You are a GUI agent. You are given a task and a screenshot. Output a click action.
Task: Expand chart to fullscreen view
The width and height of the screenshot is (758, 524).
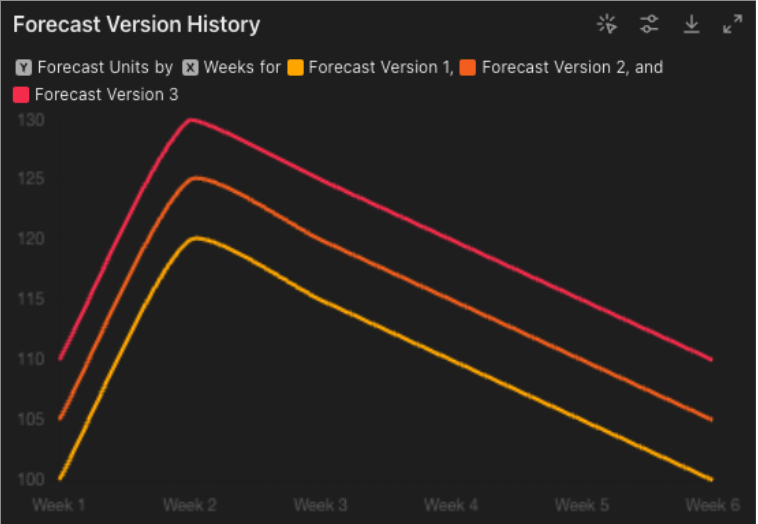pos(732,24)
